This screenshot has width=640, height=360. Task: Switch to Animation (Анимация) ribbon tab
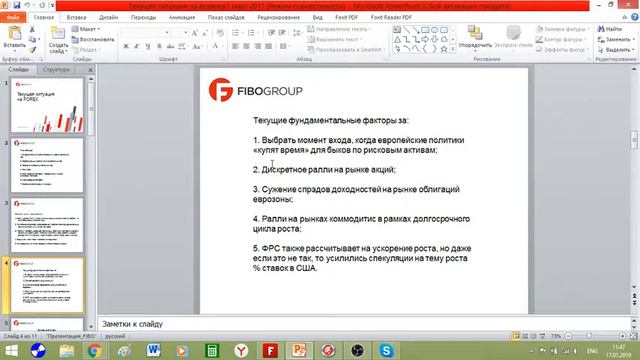tap(182, 17)
